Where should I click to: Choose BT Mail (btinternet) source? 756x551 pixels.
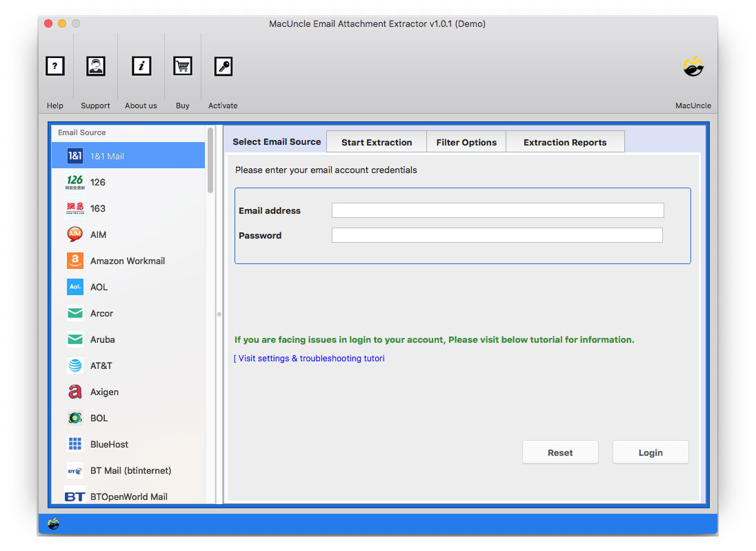pos(130,470)
